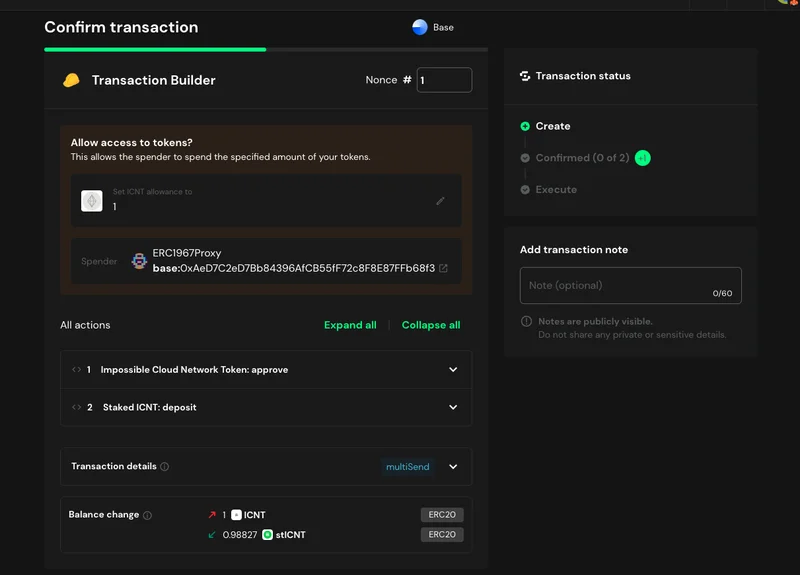Click info icon next to Transaction details
Screen dimensions: 800x575
coord(165,467)
